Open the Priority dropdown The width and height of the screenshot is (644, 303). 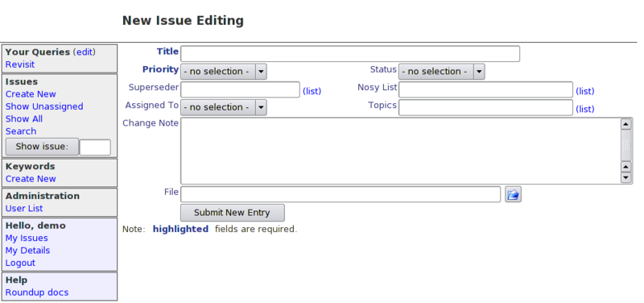click(x=224, y=72)
